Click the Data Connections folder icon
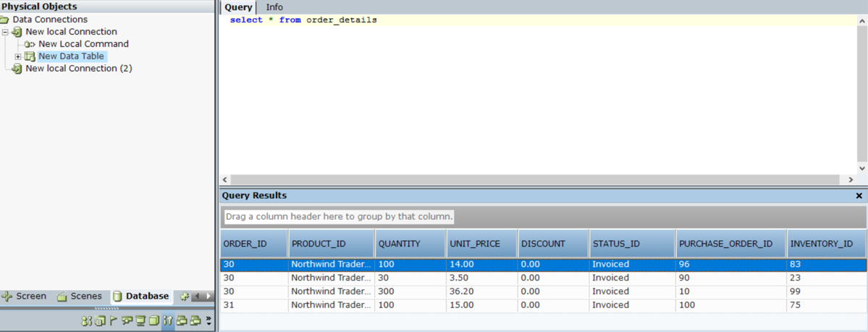The height and width of the screenshot is (332, 868). click(5, 20)
